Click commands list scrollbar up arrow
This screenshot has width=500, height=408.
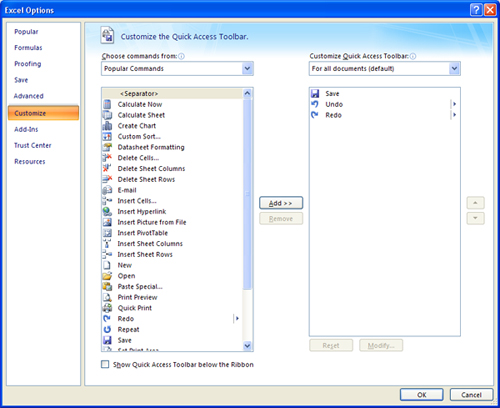[x=247, y=93]
